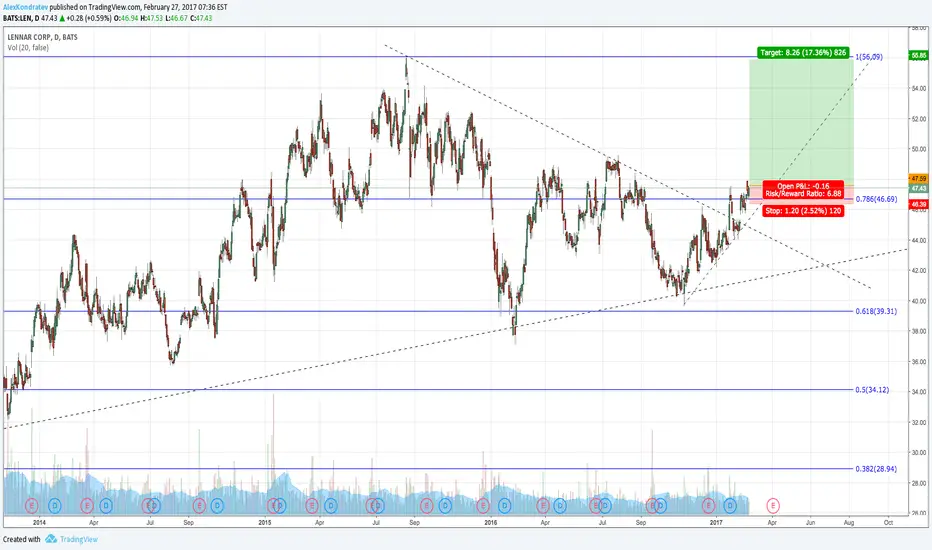Select the 0.382(28.94) Fibonacci level label
932x550 pixels.
click(x=877, y=469)
